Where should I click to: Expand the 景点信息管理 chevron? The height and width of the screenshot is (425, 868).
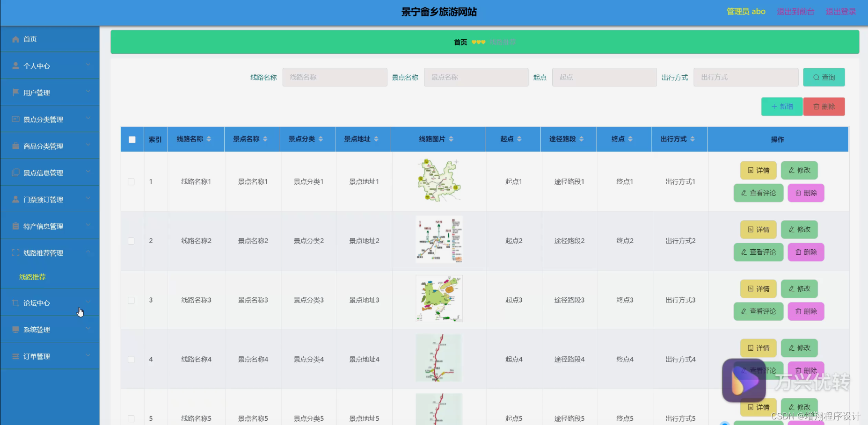pos(88,172)
